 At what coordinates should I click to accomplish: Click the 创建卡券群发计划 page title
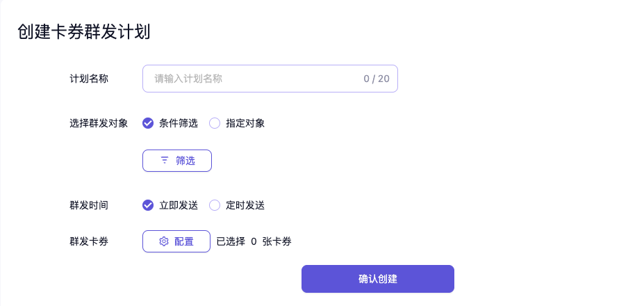point(83,32)
